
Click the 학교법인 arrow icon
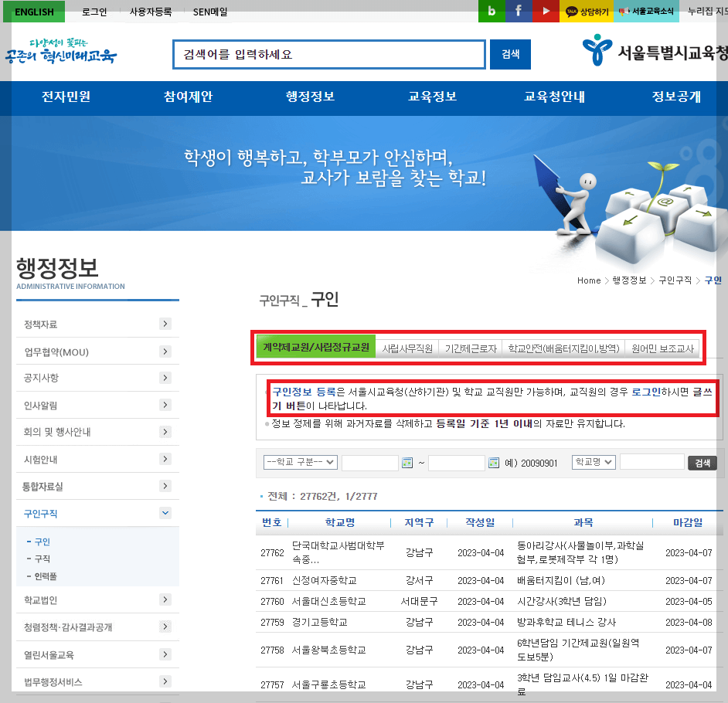click(x=165, y=599)
